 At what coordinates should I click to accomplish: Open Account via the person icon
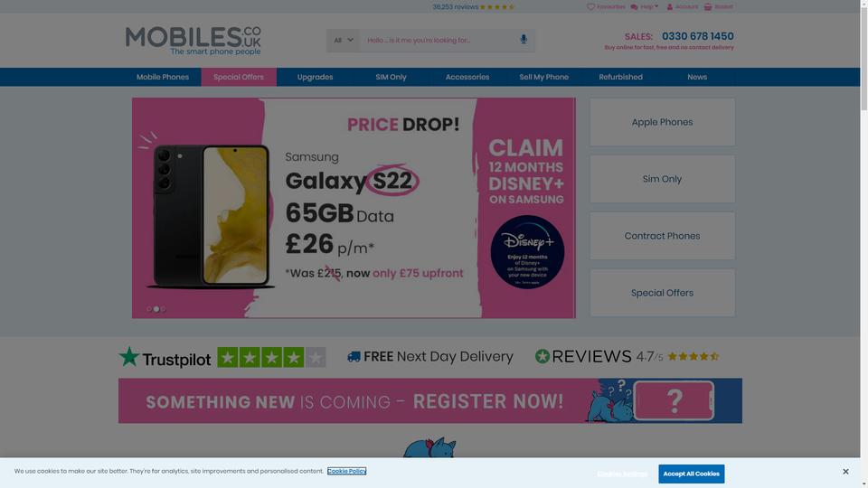669,6
